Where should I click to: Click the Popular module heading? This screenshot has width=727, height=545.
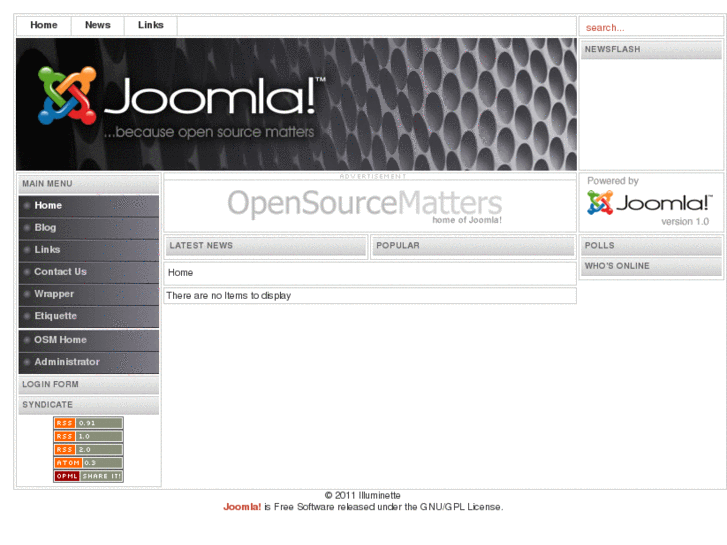point(473,246)
